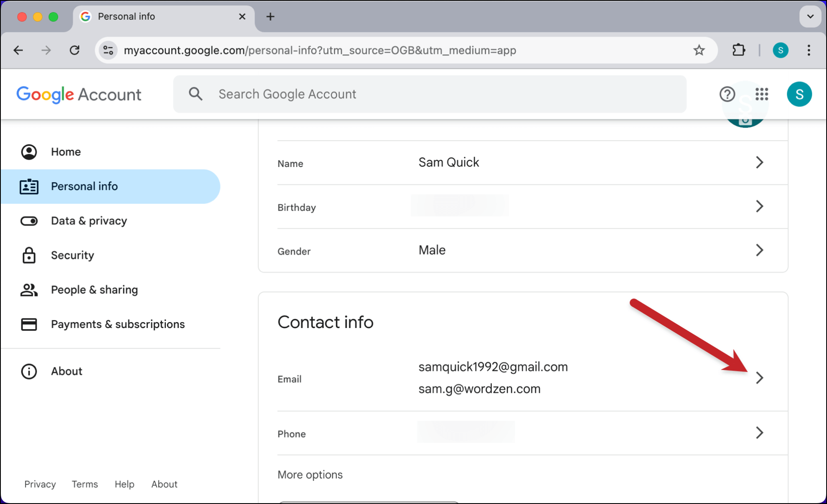Expand the Gender row chevron
The height and width of the screenshot is (504, 827).
coord(760,250)
